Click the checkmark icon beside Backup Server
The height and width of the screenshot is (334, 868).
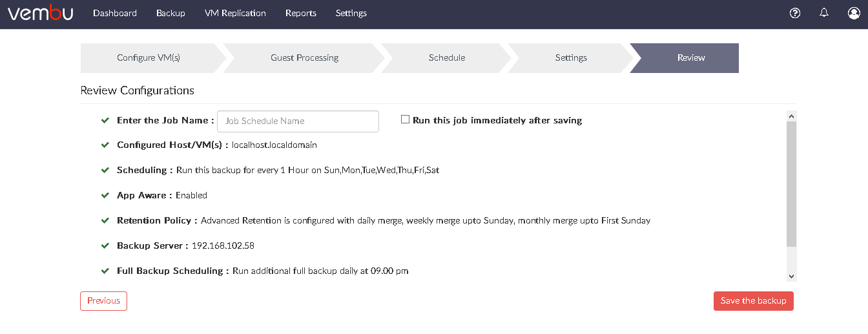pos(105,245)
